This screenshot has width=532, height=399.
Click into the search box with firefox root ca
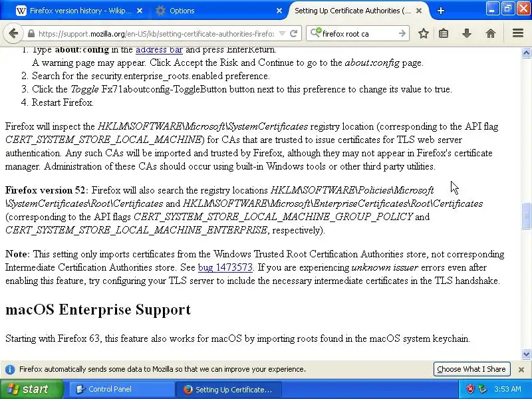coord(359,34)
